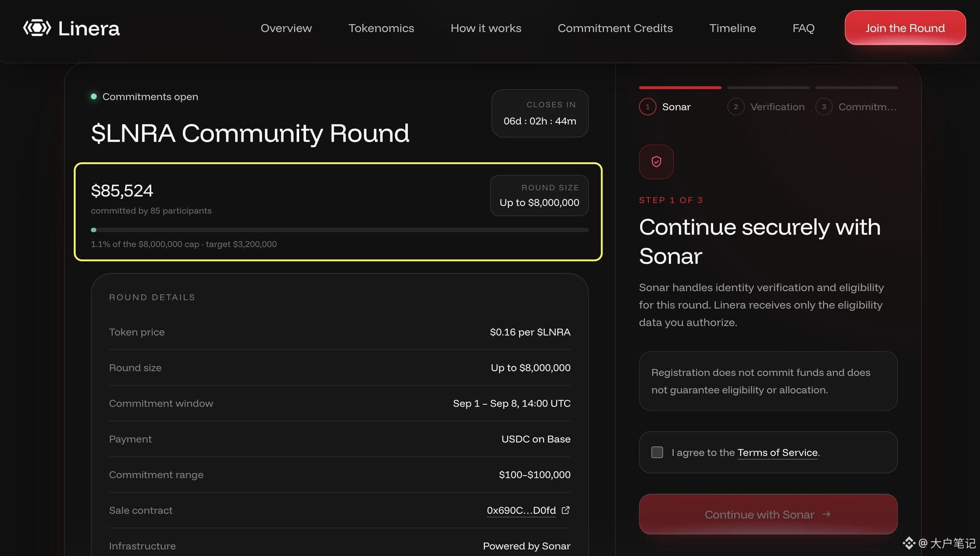Open the Overview nav item
This screenshot has height=556, width=980.
click(x=286, y=28)
